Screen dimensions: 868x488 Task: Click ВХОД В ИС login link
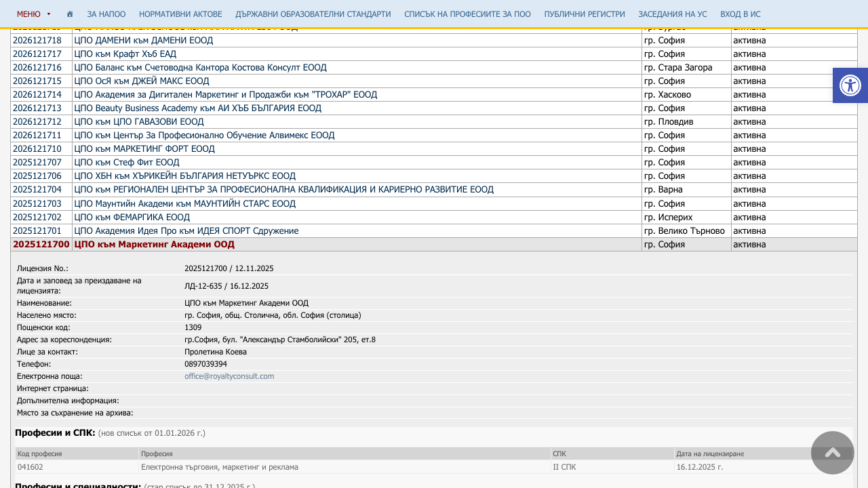point(741,14)
